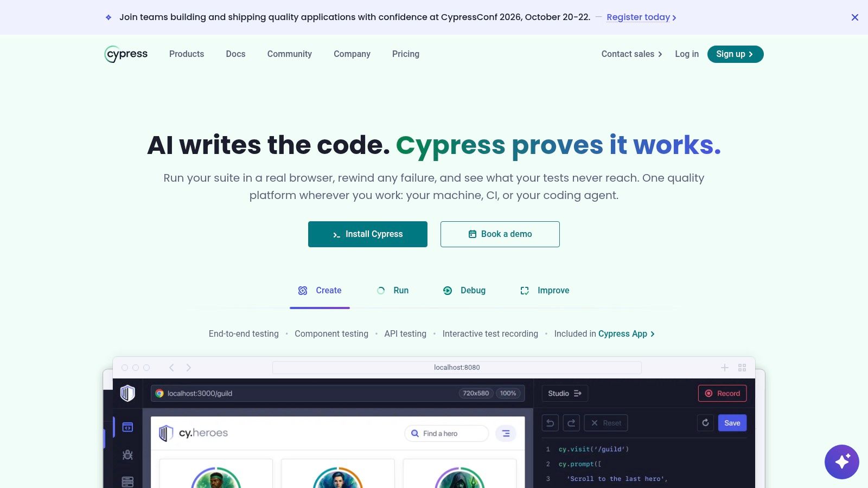Switch to the Run tab

(x=393, y=291)
